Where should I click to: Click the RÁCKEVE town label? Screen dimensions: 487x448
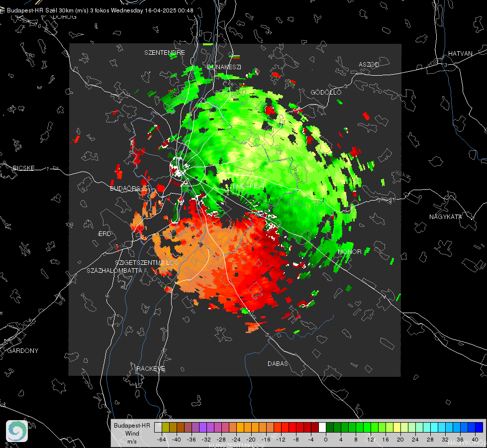point(151,369)
